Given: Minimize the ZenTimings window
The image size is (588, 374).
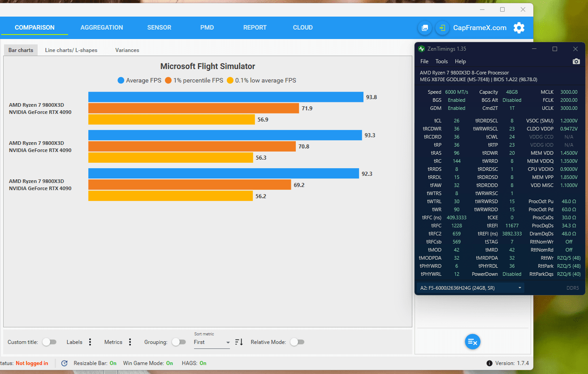Looking at the screenshot, I should pyautogui.click(x=534, y=49).
